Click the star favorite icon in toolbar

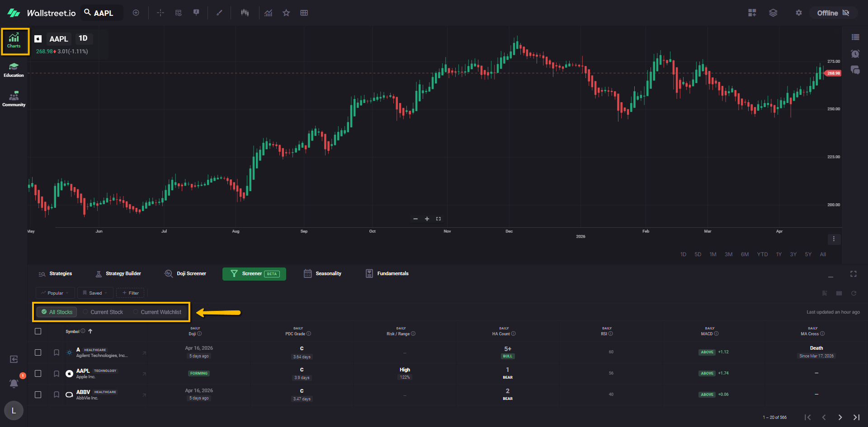[286, 13]
